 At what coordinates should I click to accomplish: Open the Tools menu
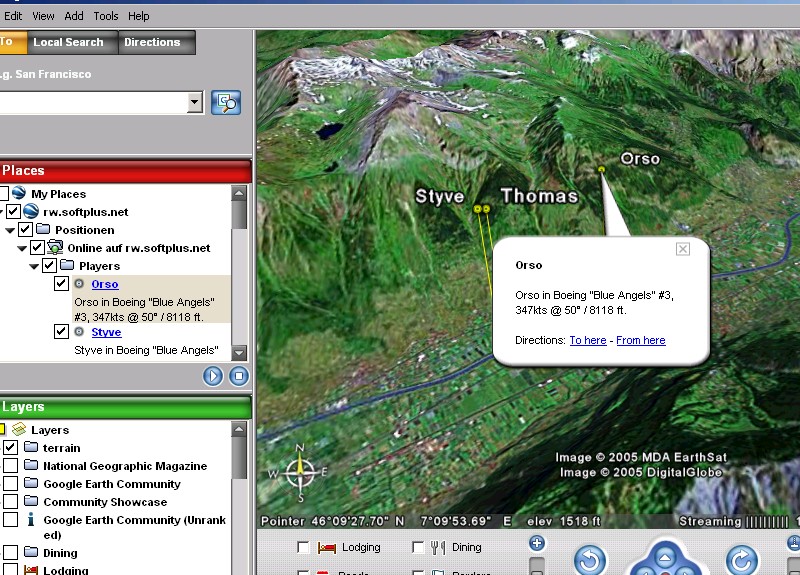click(x=106, y=16)
